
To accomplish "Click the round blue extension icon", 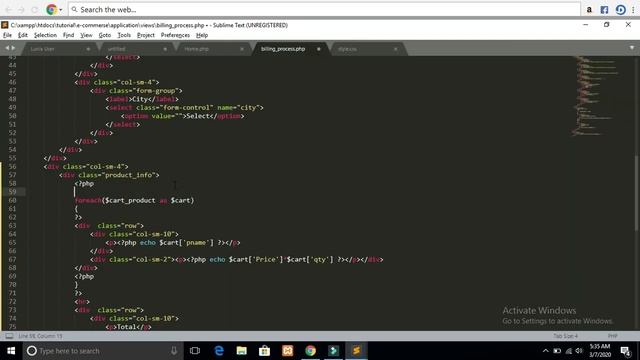I will pyautogui.click(x=620, y=9).
